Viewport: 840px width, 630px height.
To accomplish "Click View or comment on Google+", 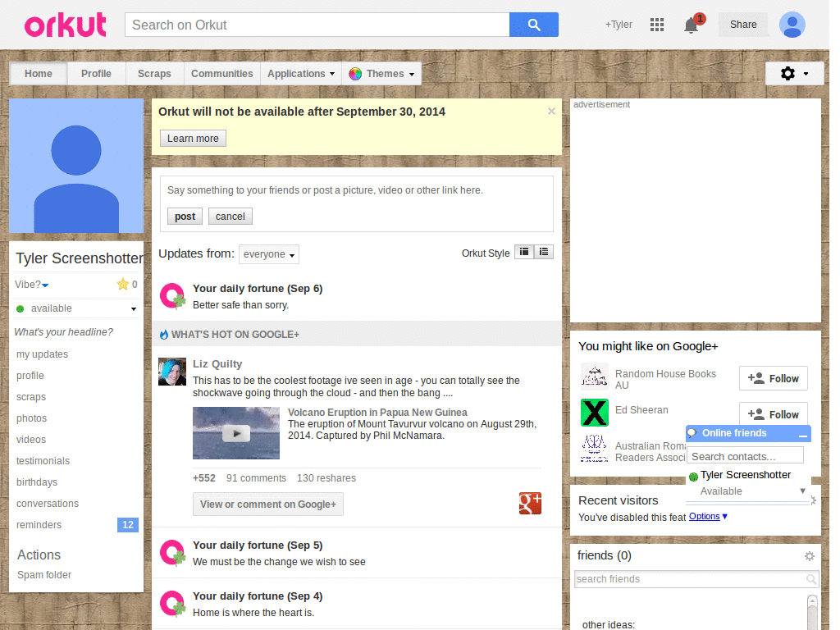I will pos(268,504).
